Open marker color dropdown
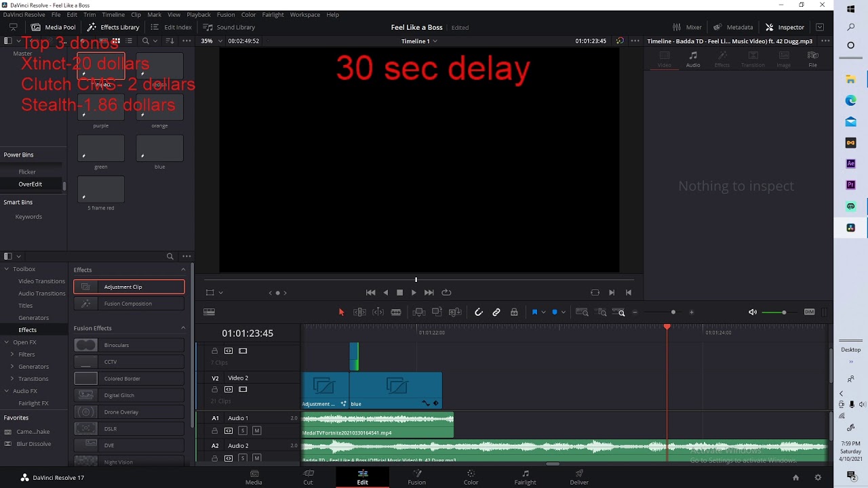 (x=563, y=312)
